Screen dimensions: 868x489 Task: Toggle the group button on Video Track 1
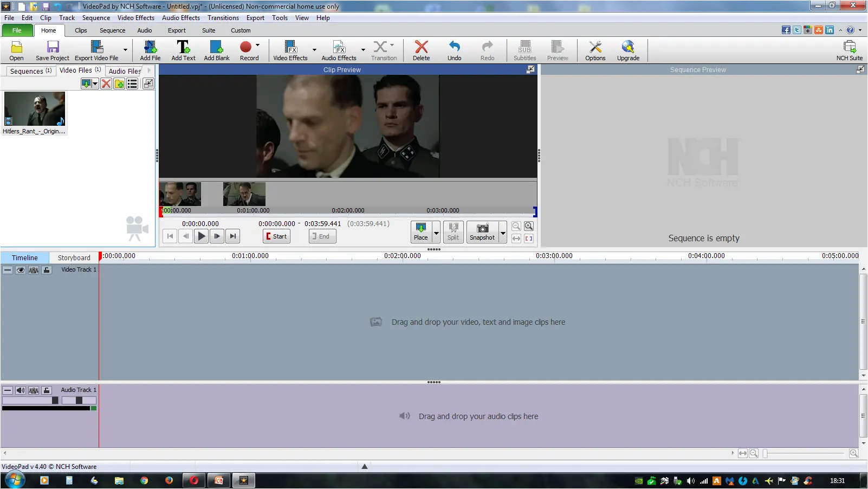(x=34, y=269)
